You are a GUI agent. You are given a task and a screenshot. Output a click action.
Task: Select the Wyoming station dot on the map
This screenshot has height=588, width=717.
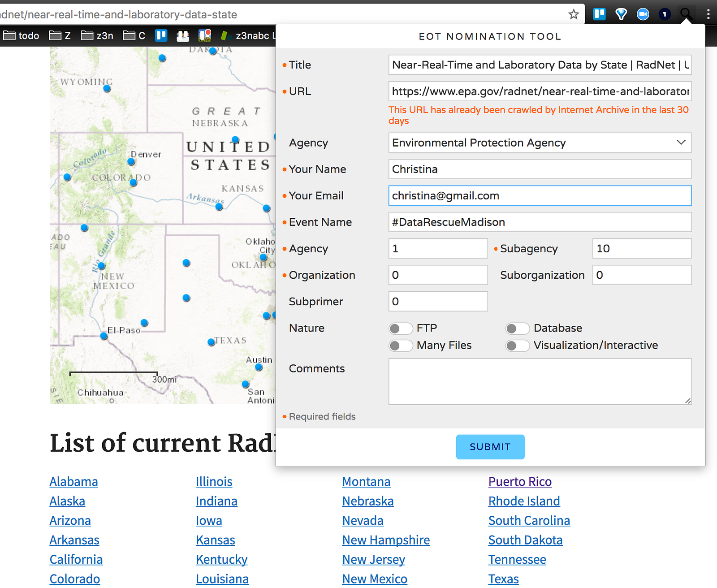pyautogui.click(x=107, y=88)
